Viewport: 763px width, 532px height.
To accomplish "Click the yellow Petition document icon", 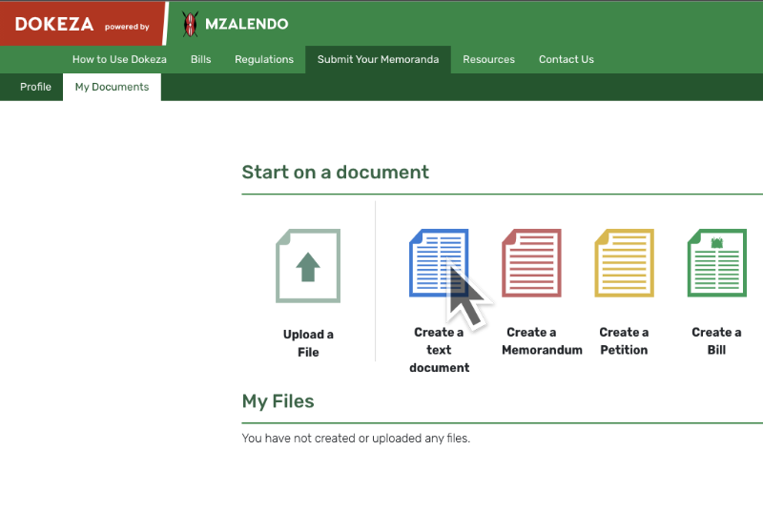I will (x=624, y=263).
